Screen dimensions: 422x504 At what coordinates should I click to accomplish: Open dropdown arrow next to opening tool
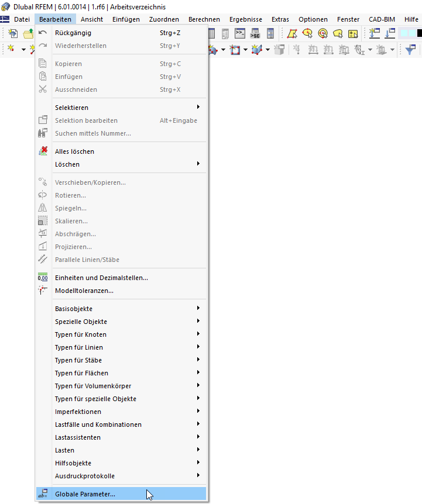(245, 50)
